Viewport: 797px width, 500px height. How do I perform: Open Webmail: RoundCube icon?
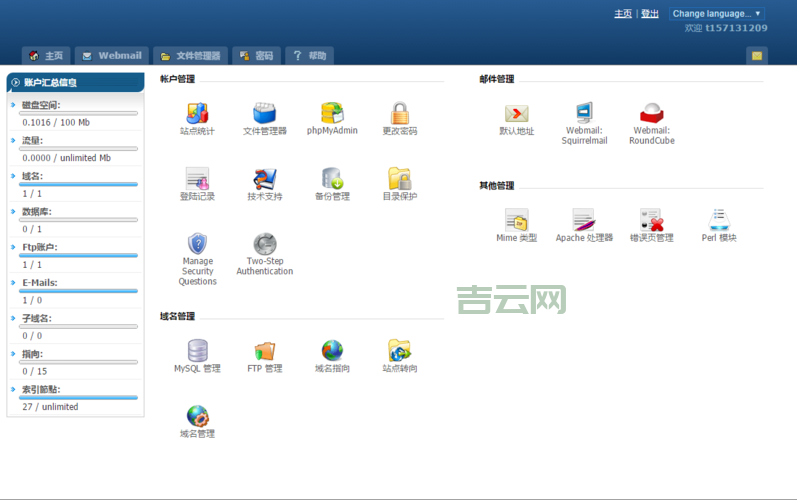(x=651, y=113)
